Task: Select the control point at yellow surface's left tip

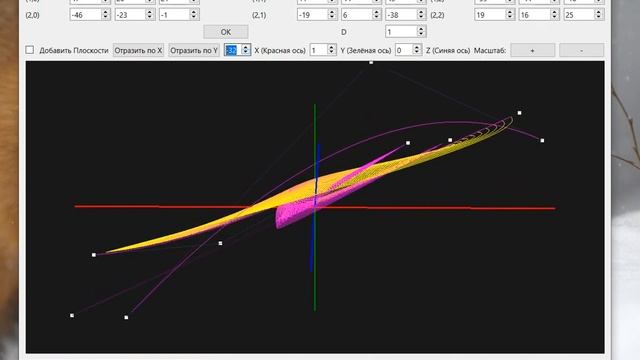Action: pos(94,255)
